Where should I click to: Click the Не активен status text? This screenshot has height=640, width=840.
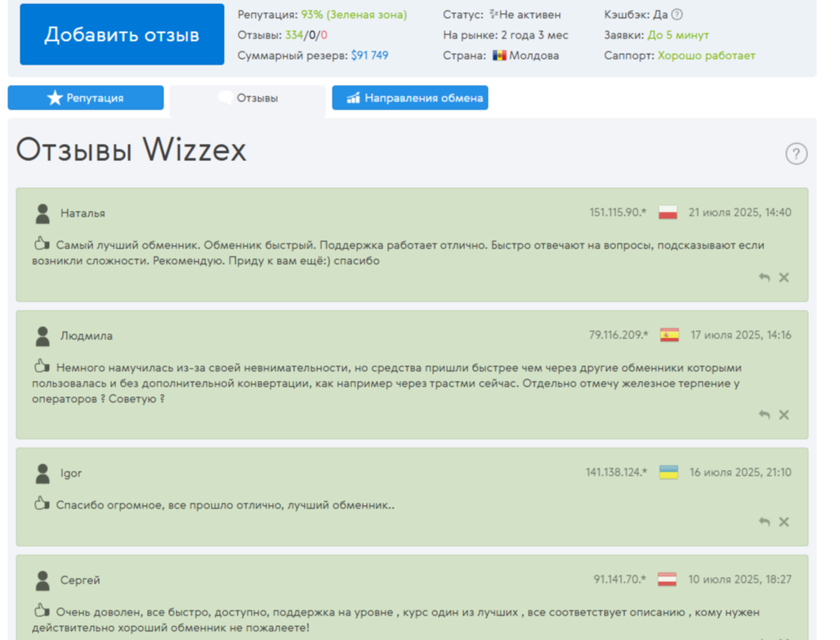pyautogui.click(x=529, y=15)
